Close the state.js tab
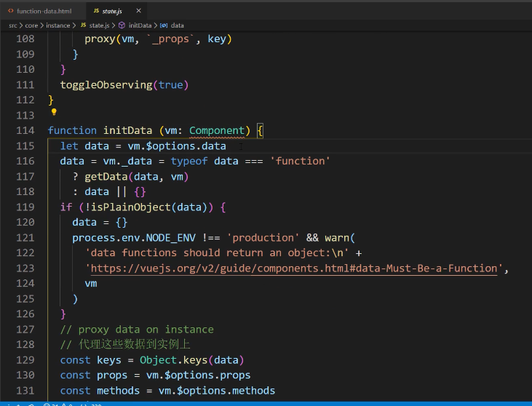The height and width of the screenshot is (406, 532). coord(138,11)
